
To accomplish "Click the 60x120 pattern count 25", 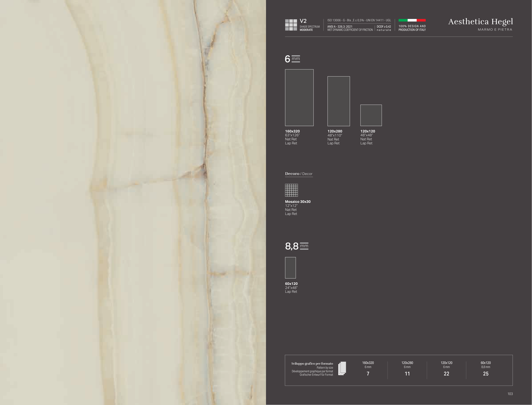I will pyautogui.click(x=485, y=374).
